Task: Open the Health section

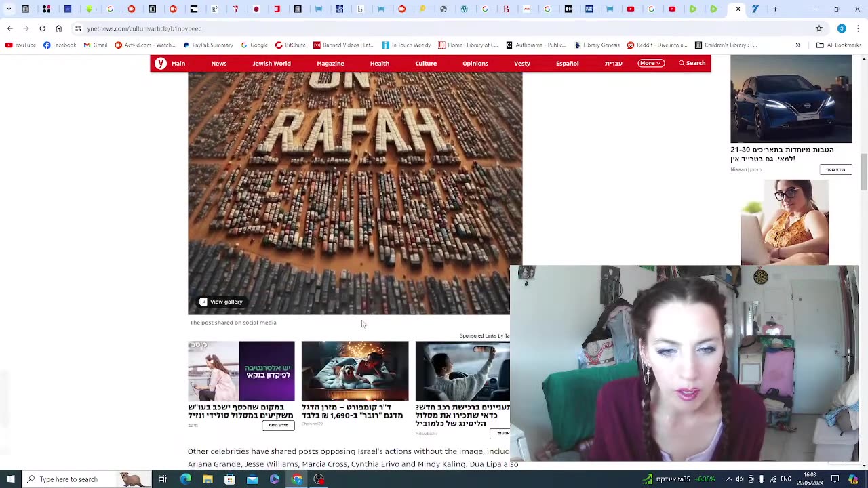Action: 379,64
